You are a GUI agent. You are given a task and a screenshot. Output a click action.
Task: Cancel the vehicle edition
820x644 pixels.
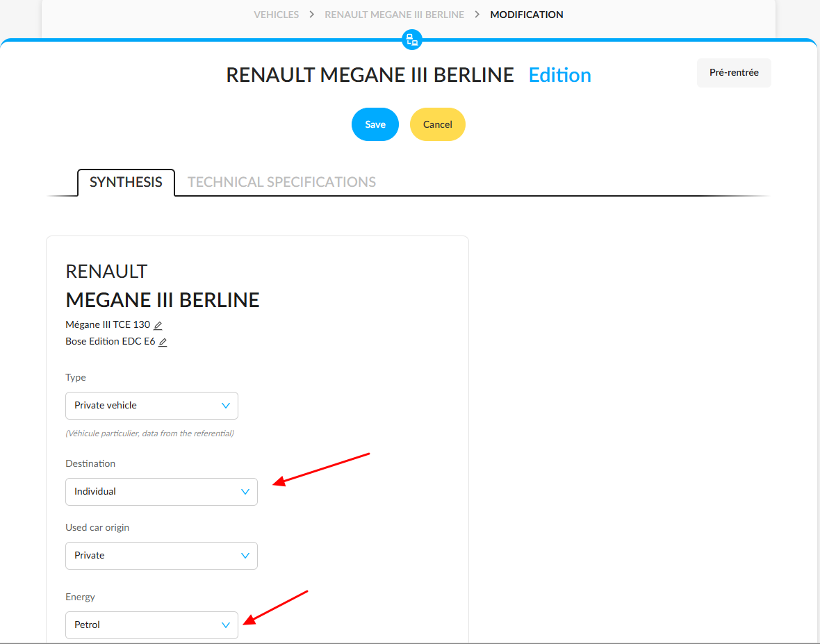(x=437, y=124)
